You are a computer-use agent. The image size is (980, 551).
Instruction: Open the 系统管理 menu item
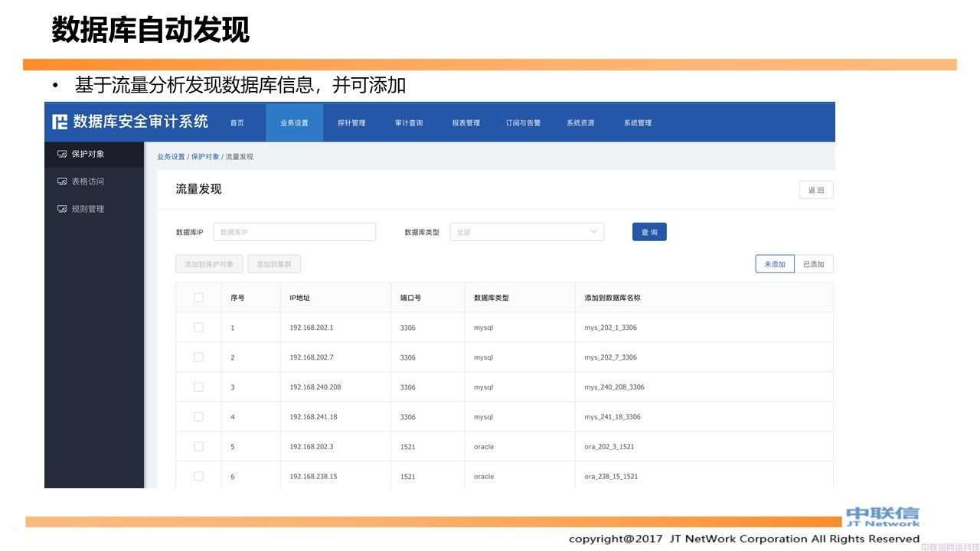pos(638,122)
